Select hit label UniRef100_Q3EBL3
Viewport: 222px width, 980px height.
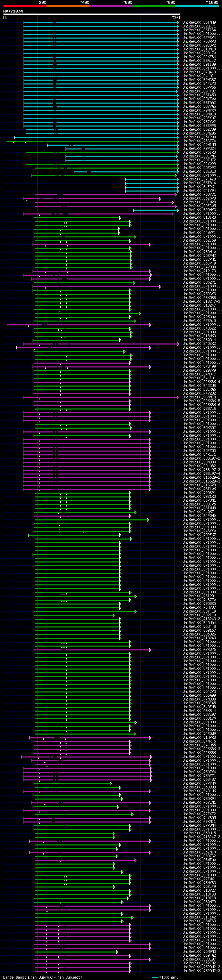pos(199,172)
